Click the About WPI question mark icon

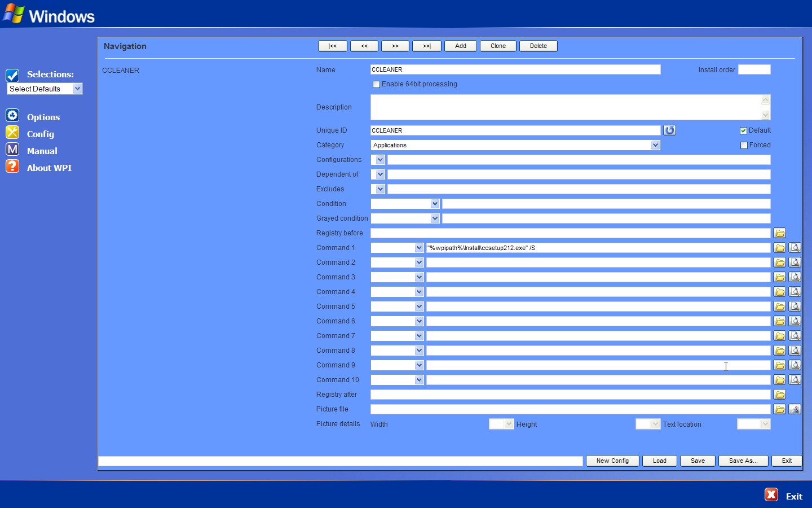(12, 166)
